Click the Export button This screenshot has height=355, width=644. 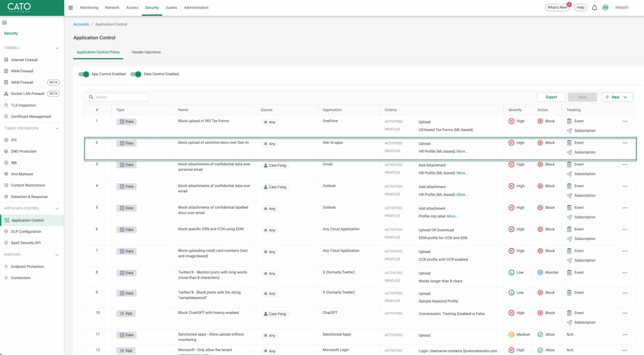(551, 97)
